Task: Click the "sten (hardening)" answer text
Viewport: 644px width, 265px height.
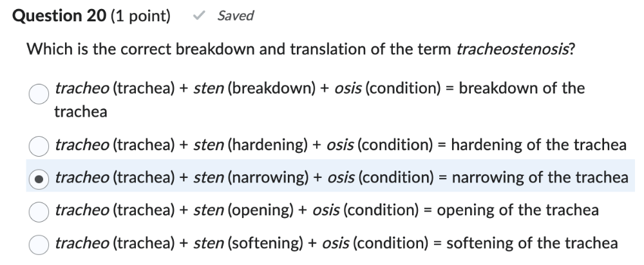Action: 250,145
